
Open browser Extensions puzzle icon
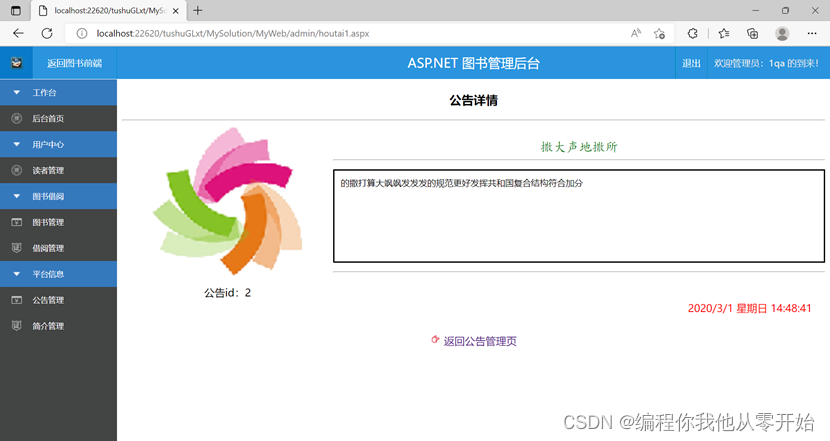click(692, 33)
